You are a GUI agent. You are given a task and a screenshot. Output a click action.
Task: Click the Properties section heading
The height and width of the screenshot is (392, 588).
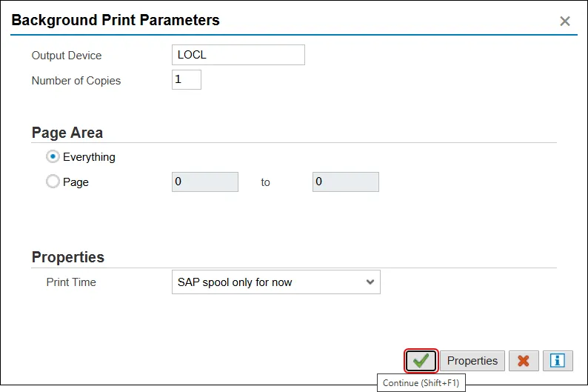pyautogui.click(x=68, y=257)
